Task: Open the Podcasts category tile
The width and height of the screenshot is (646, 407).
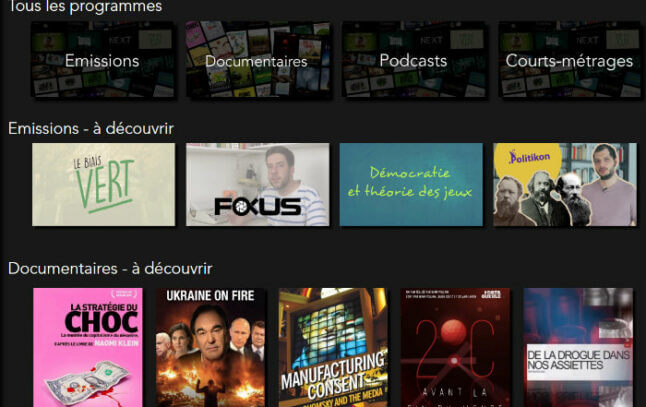Action: point(414,60)
